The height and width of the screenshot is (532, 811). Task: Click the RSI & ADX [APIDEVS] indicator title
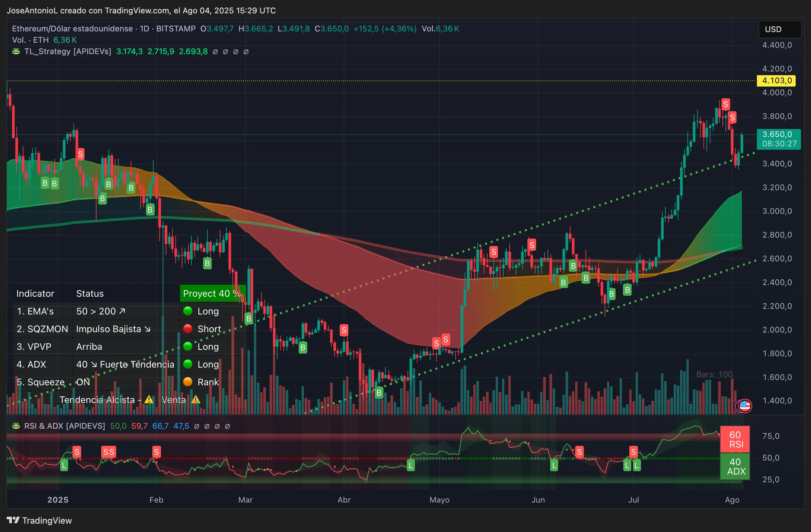click(64, 426)
